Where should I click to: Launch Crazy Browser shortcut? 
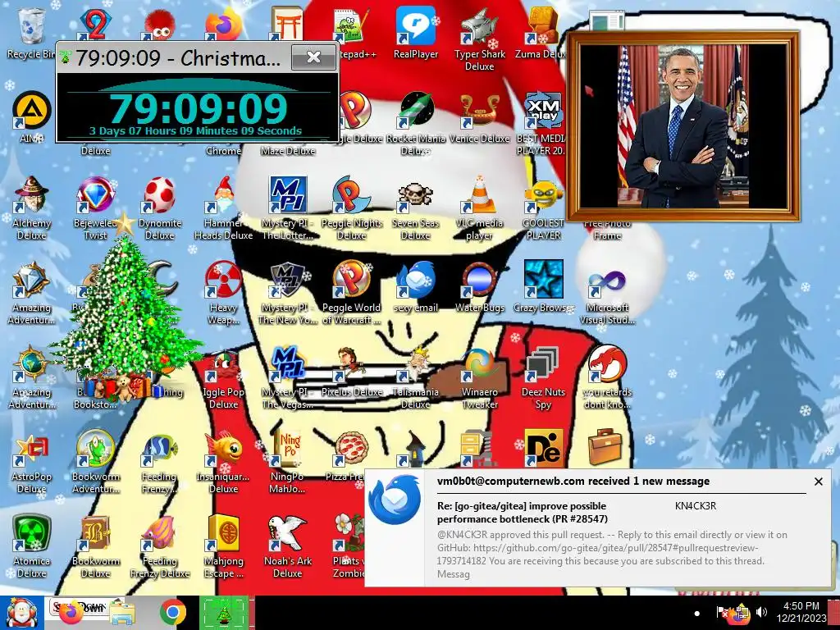point(543,286)
